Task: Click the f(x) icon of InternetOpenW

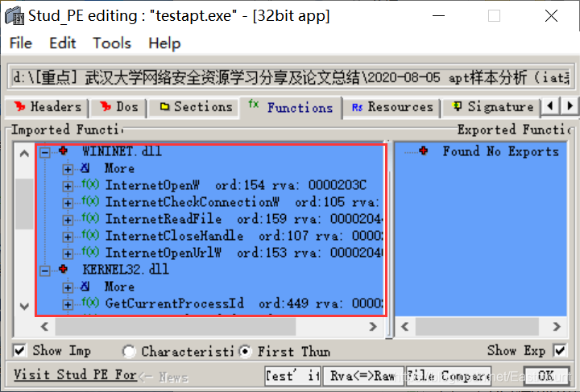Action: point(90,184)
